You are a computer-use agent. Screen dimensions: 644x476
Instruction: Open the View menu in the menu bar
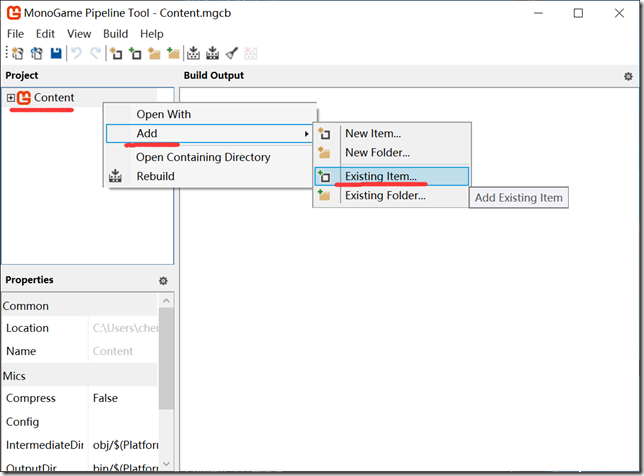point(79,33)
